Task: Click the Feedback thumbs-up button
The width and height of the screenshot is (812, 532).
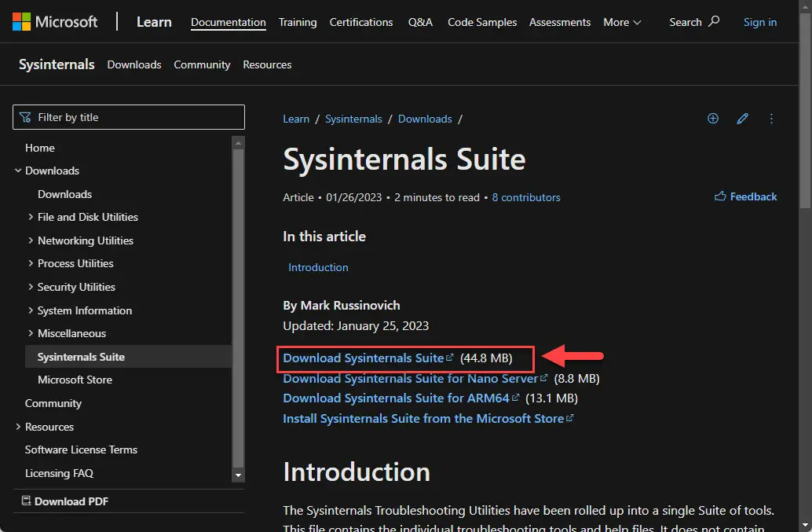Action: [x=745, y=196]
